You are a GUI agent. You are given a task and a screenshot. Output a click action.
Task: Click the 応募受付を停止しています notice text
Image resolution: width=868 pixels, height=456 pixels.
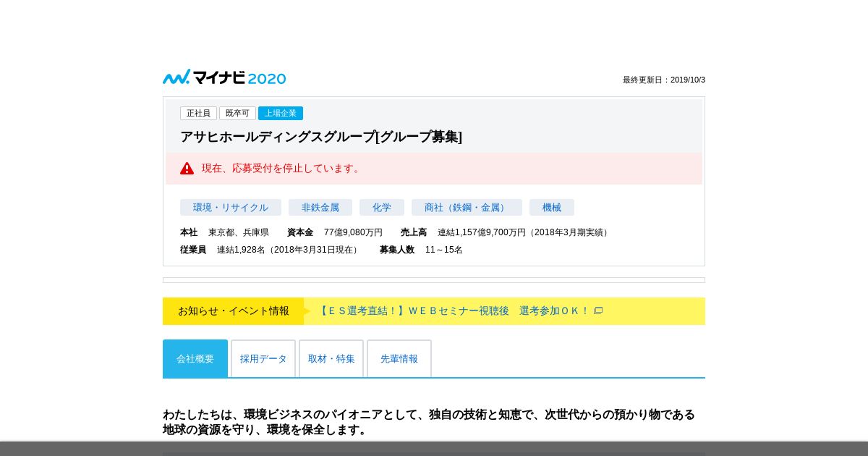click(282, 168)
